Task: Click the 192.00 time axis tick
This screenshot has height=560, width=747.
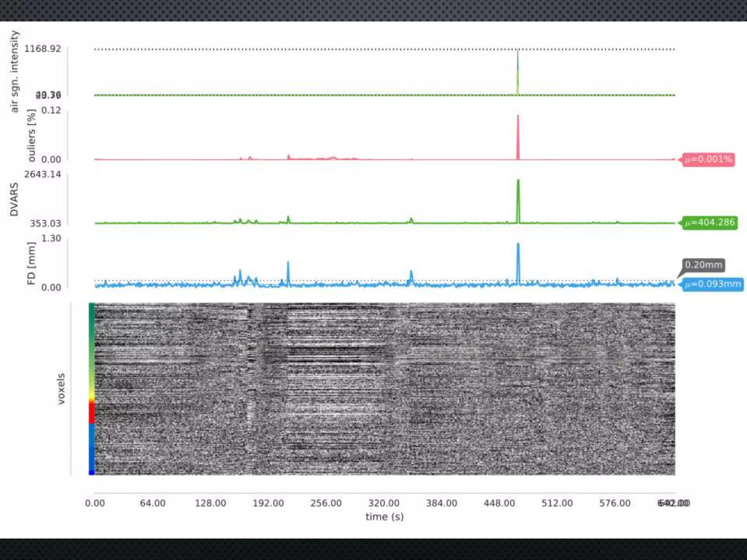Action: coord(268,503)
